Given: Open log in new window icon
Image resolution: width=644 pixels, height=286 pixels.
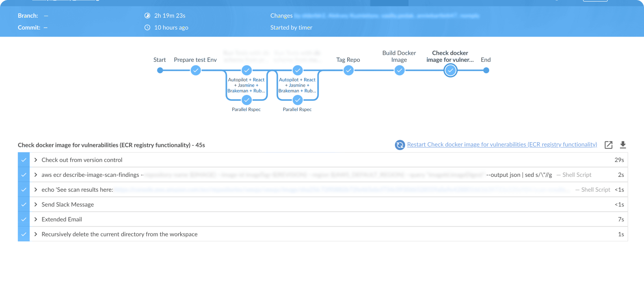Looking at the screenshot, I should point(609,145).
